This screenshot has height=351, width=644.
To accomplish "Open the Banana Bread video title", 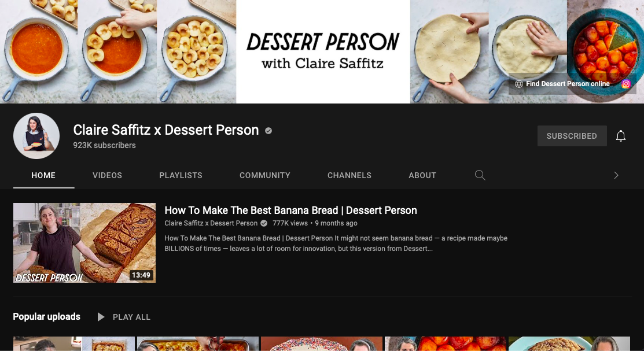I will [x=291, y=210].
